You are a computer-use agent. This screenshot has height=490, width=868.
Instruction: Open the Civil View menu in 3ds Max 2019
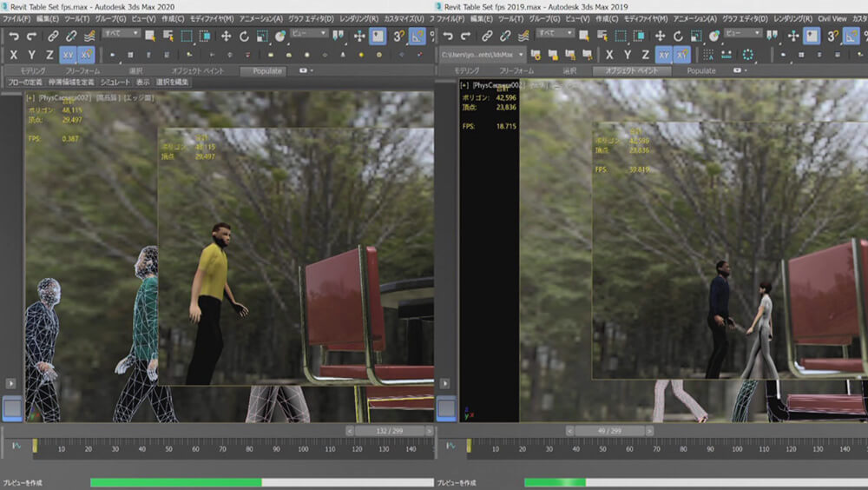coord(832,19)
